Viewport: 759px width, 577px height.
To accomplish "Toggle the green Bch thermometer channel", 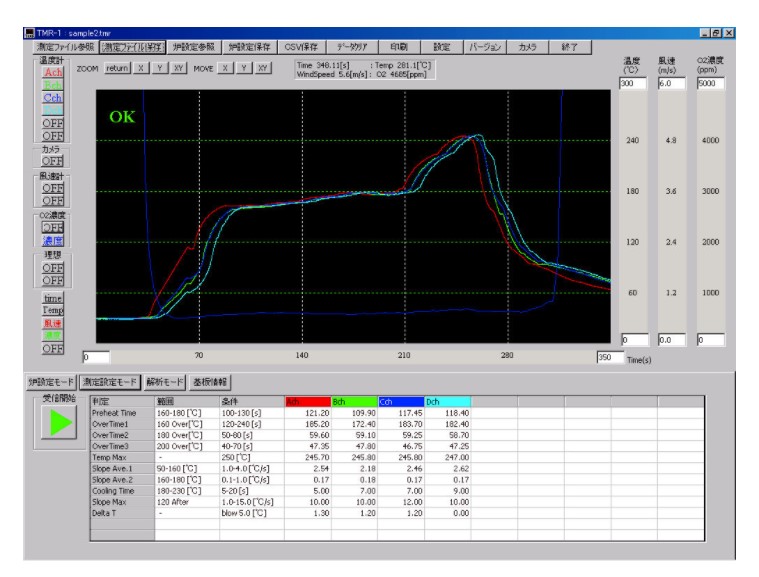I will pyautogui.click(x=53, y=85).
